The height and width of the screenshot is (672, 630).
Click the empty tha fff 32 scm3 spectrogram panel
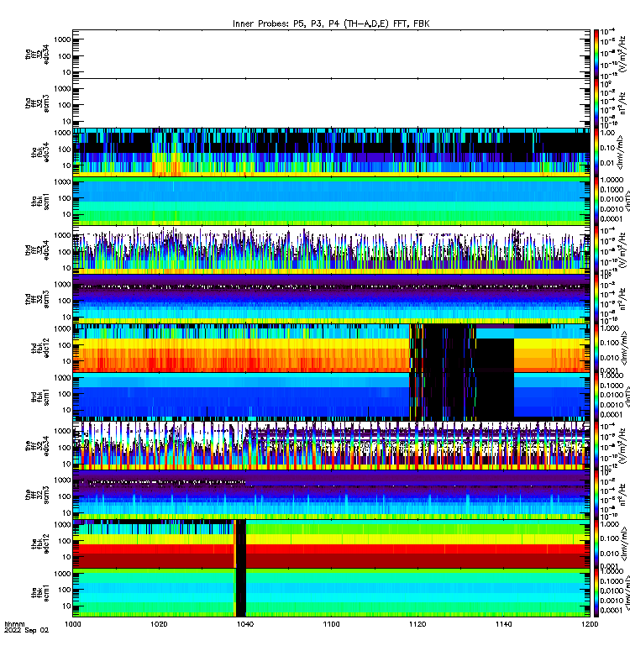tap(331, 102)
